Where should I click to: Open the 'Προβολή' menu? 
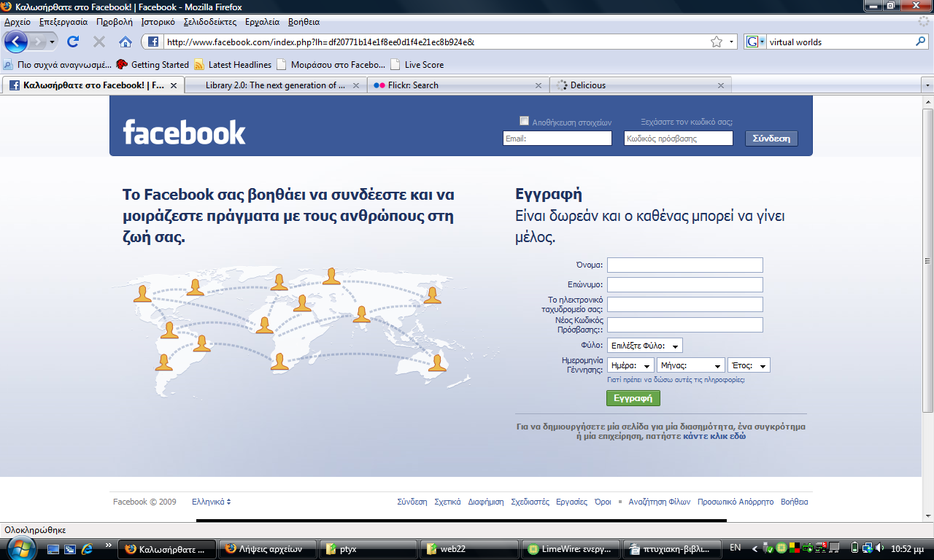[115, 22]
